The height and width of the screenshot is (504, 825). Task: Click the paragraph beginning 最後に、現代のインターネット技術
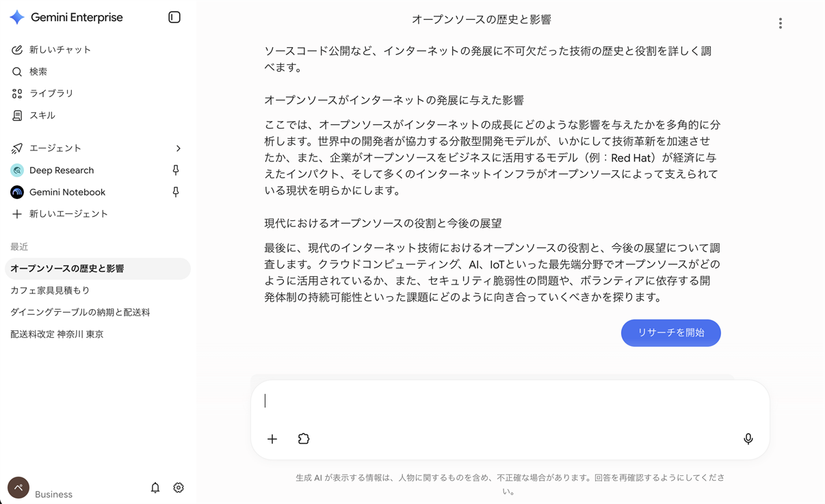point(493,273)
